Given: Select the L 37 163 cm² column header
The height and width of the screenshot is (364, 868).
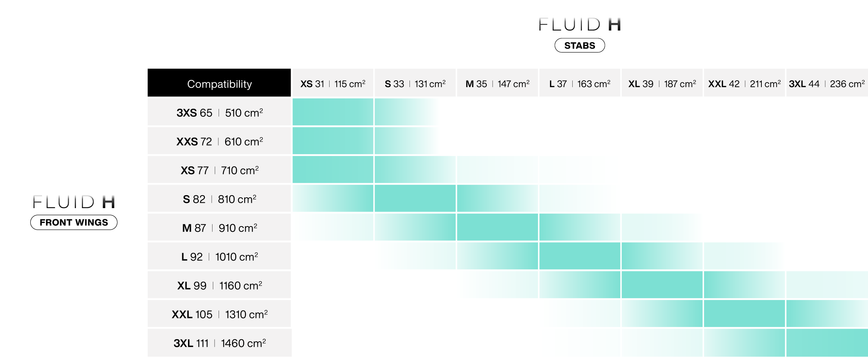Looking at the screenshot, I should click(580, 83).
